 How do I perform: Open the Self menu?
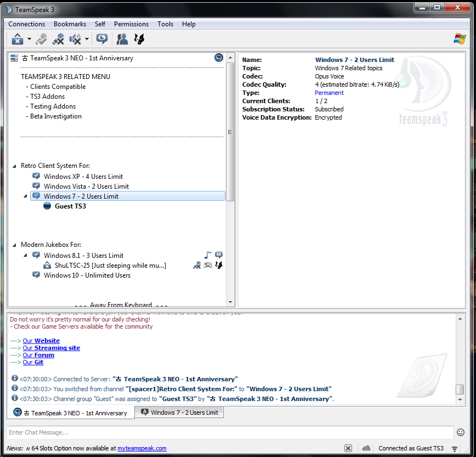click(x=100, y=24)
